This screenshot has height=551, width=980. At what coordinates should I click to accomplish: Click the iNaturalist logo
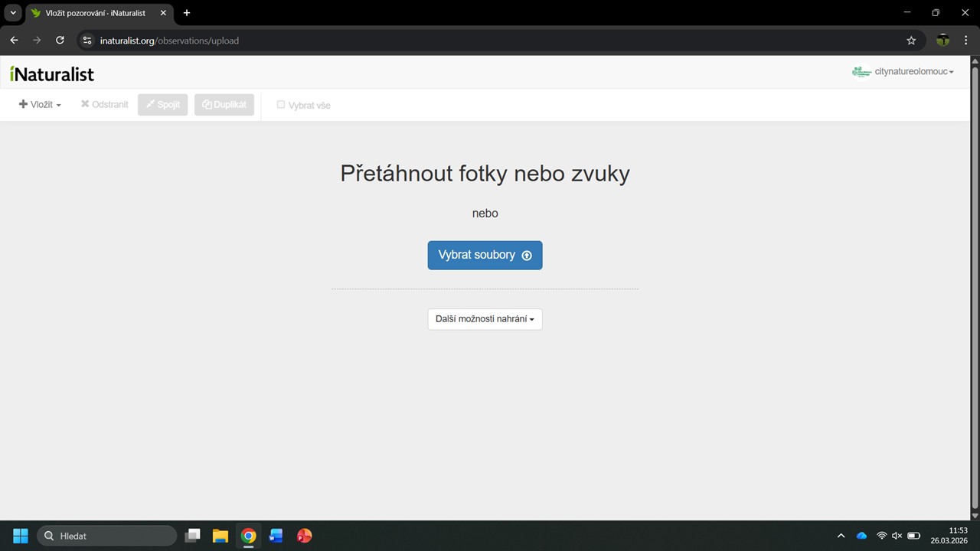click(x=52, y=73)
